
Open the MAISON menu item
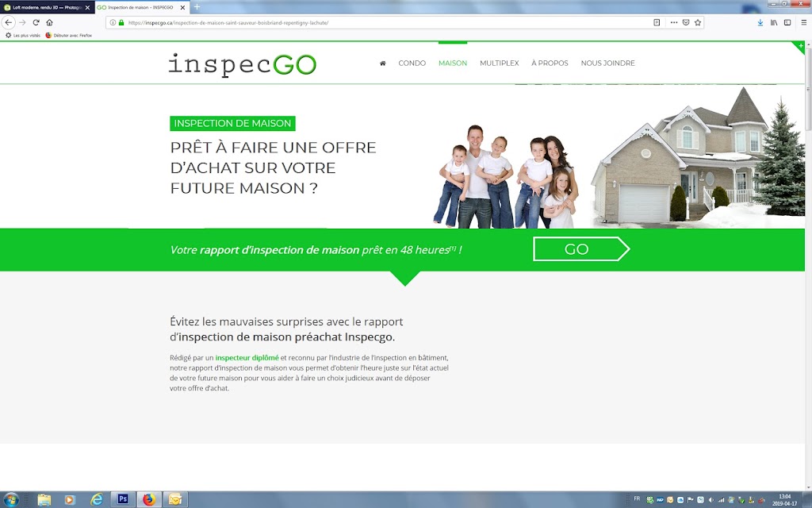click(453, 63)
